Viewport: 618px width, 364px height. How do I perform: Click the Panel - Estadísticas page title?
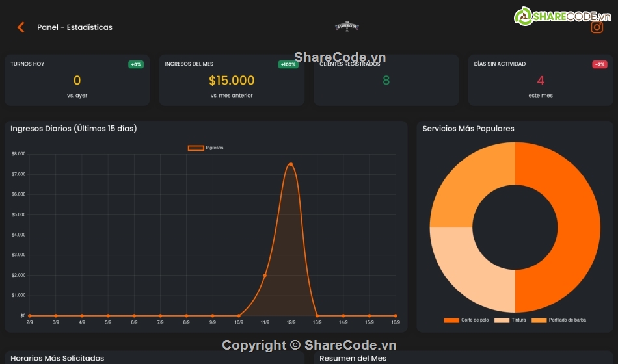pos(75,27)
